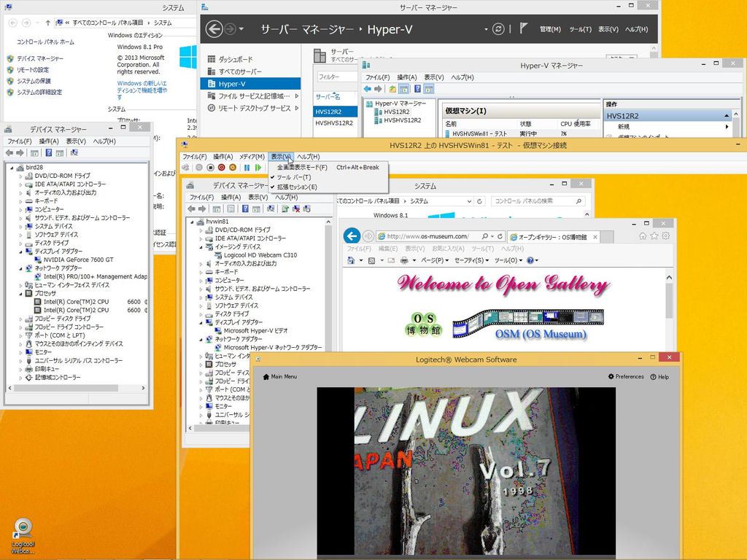Select HVSHVS12R2 in the Server Manager server list

coord(334,122)
